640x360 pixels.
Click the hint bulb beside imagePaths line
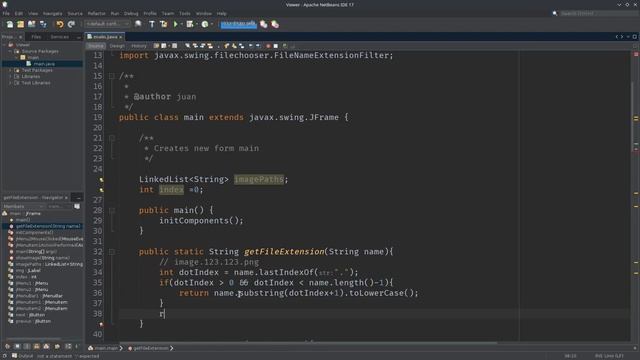(101, 180)
